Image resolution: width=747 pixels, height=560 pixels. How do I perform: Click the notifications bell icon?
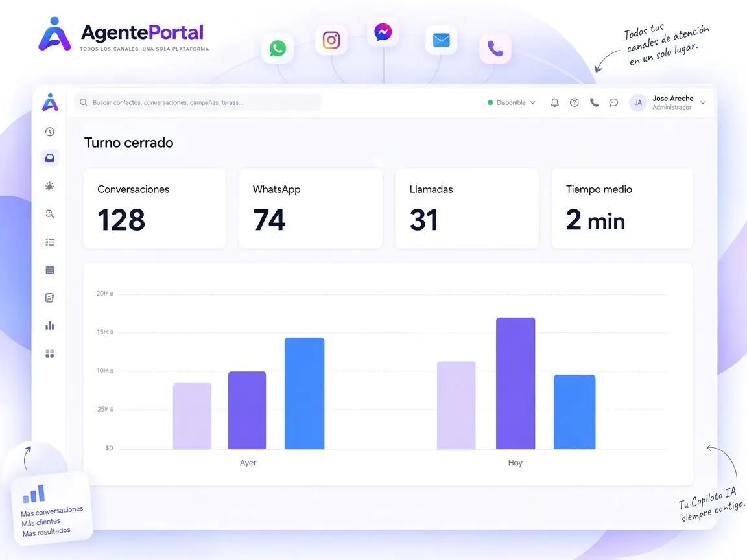click(x=554, y=102)
